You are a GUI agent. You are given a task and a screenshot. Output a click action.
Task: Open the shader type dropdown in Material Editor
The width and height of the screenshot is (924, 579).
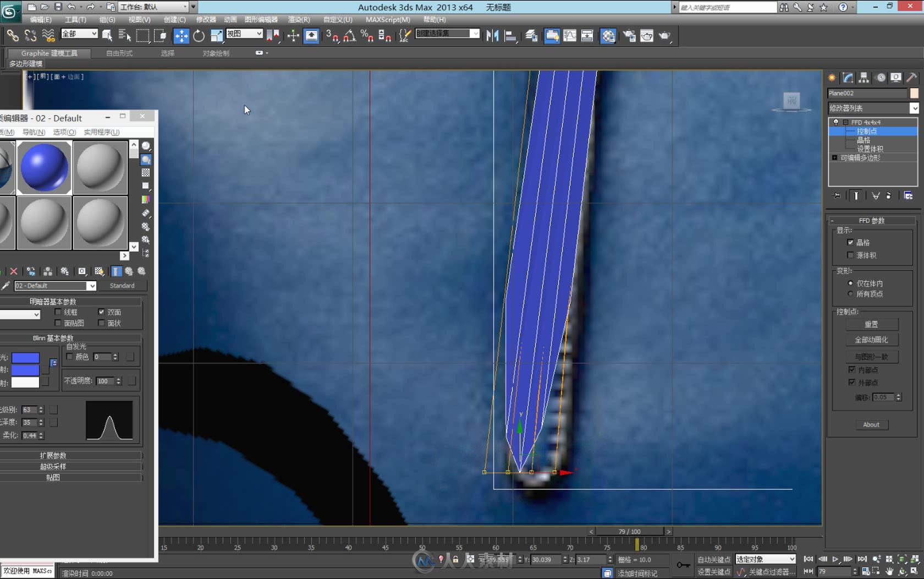tap(20, 314)
